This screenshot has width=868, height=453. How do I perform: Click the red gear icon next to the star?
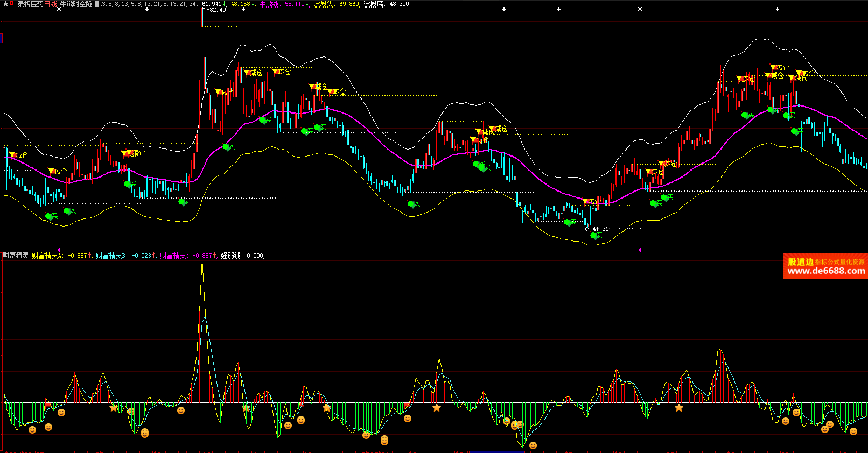click(12, 4)
